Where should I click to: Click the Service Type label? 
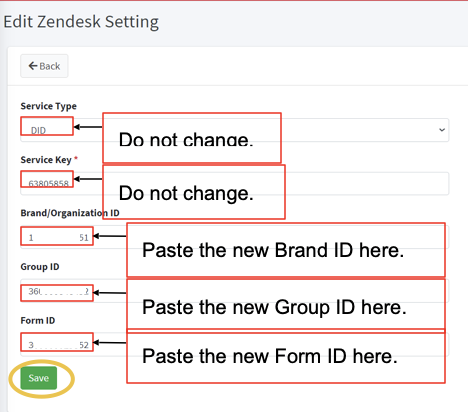coord(49,106)
